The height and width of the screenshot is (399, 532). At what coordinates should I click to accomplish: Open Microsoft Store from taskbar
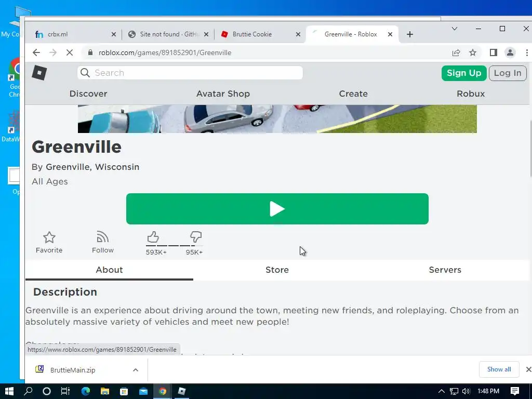point(124,391)
